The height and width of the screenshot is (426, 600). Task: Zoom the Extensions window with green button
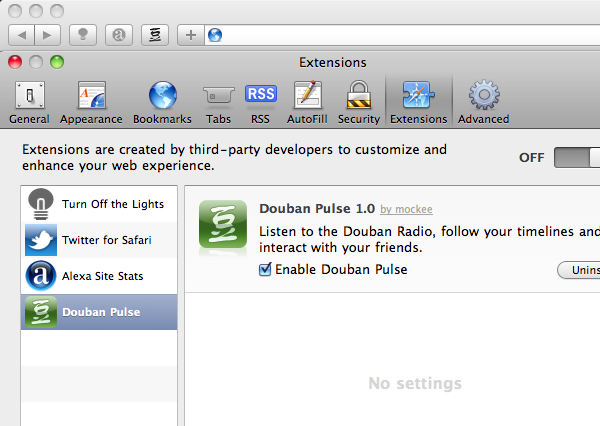[x=57, y=62]
